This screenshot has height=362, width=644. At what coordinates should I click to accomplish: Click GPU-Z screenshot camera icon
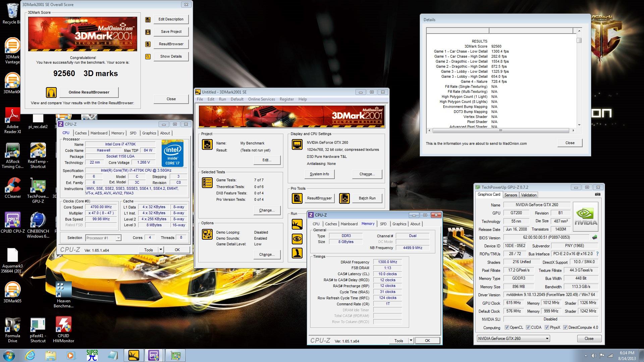click(x=597, y=194)
